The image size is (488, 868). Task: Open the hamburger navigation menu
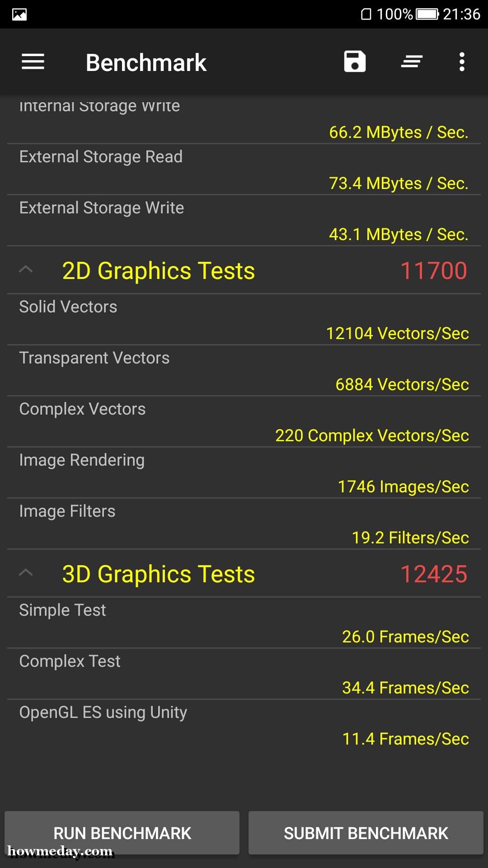click(x=33, y=62)
